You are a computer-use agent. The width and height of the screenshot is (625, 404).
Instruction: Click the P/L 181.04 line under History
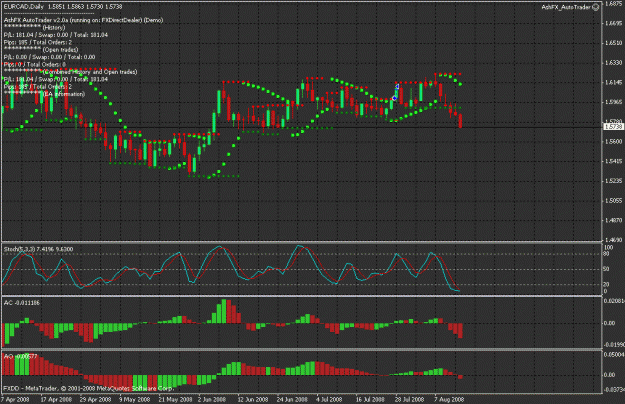click(x=56, y=35)
